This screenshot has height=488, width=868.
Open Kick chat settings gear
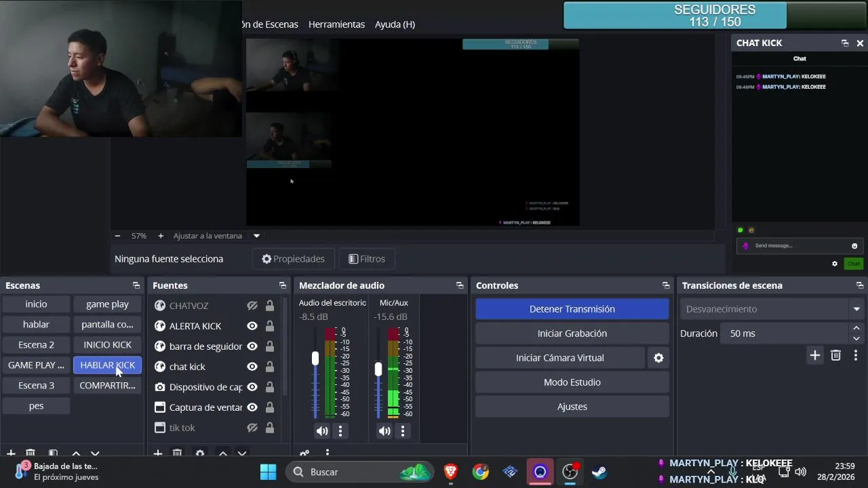(x=835, y=264)
